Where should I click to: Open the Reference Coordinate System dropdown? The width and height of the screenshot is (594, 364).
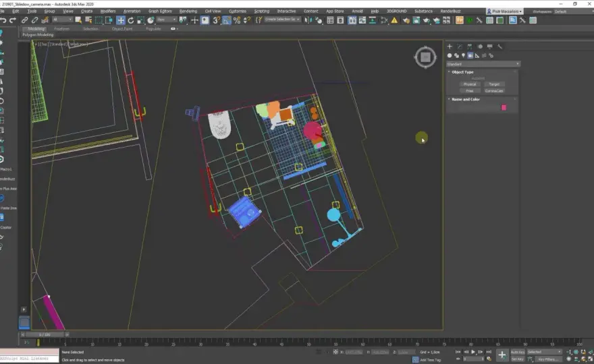(167, 20)
